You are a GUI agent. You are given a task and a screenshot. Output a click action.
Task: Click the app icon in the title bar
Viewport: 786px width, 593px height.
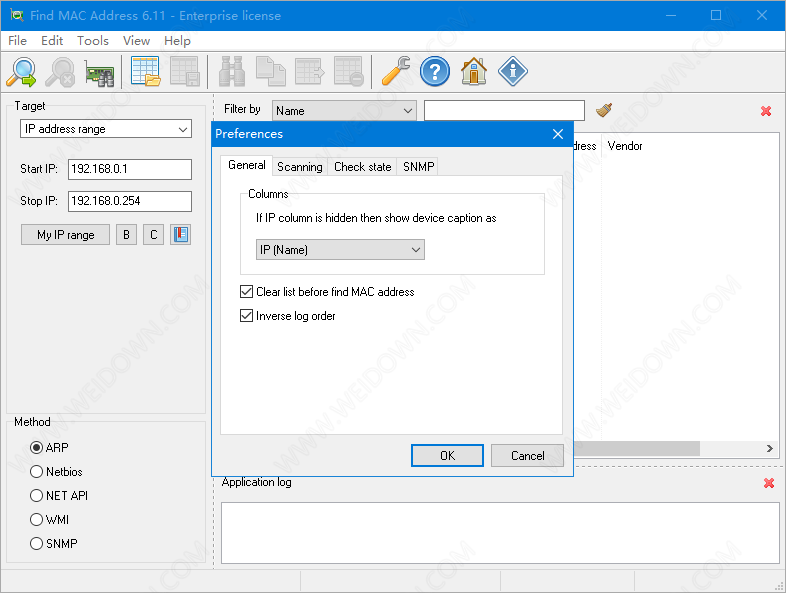[17, 15]
